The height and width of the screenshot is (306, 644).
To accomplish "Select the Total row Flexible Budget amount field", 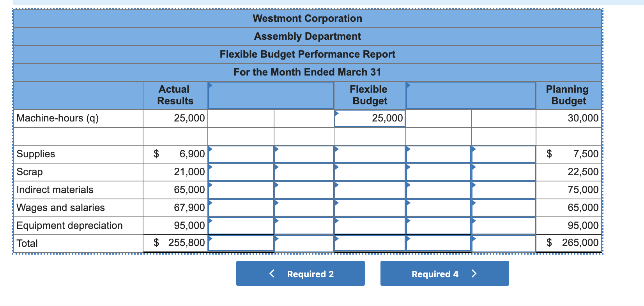I will click(x=370, y=243).
